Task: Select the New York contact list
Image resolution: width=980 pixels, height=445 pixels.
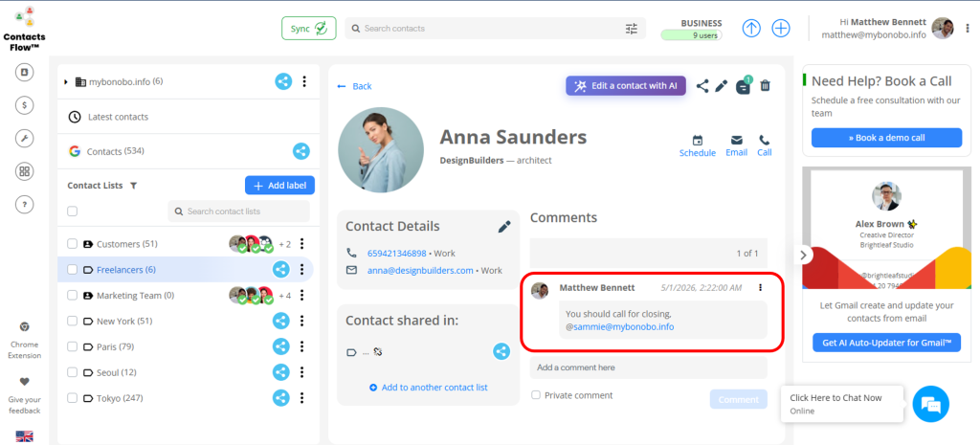Action: 123,321
